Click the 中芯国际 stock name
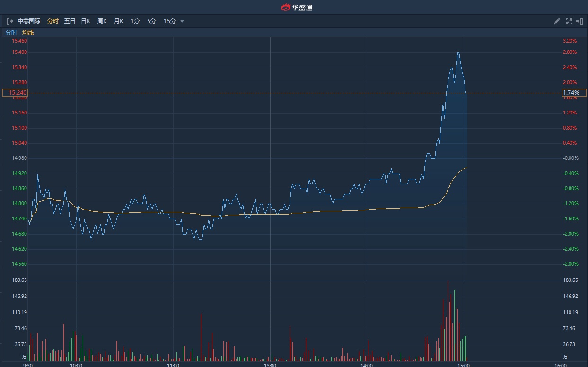This screenshot has width=588, height=367. 29,21
